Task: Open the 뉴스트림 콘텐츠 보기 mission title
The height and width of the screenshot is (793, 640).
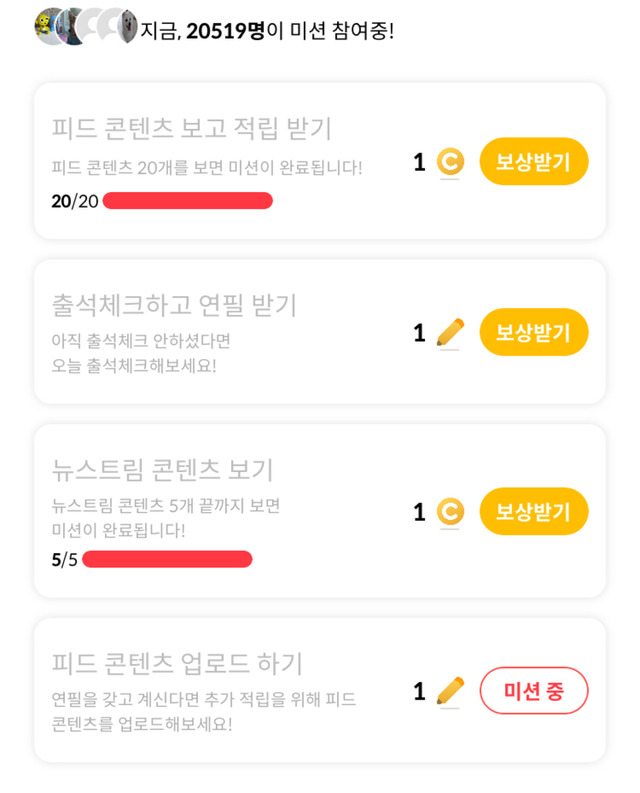Action: point(162,469)
